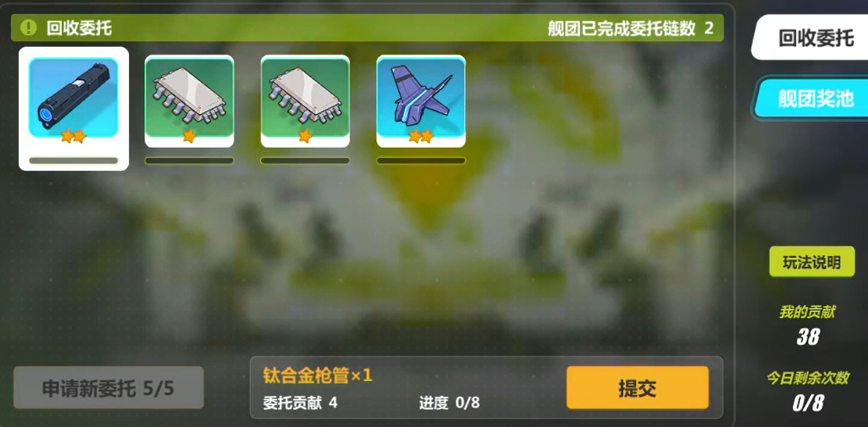Click the progress bar below the purple jet card
Image resolution: width=868 pixels, height=427 pixels.
(x=420, y=161)
